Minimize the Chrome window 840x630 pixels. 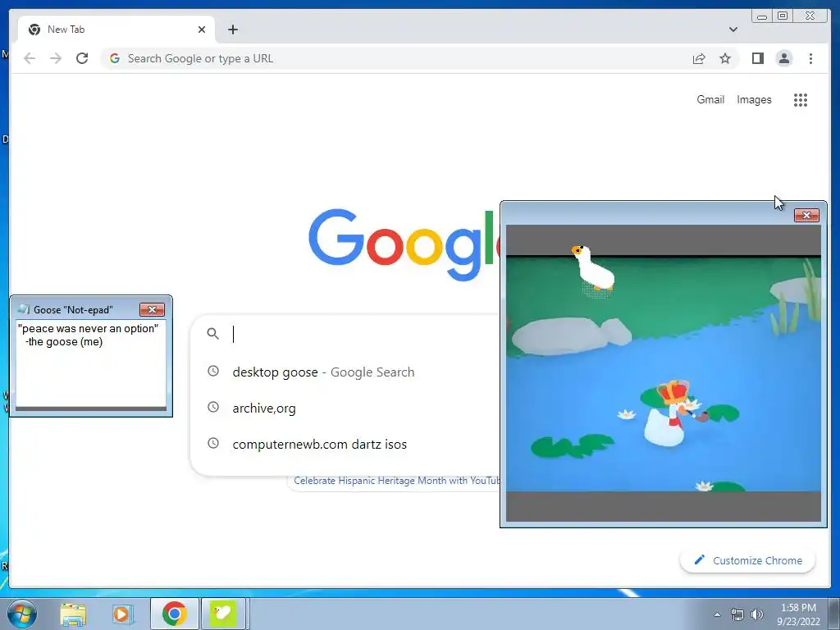[762, 16]
